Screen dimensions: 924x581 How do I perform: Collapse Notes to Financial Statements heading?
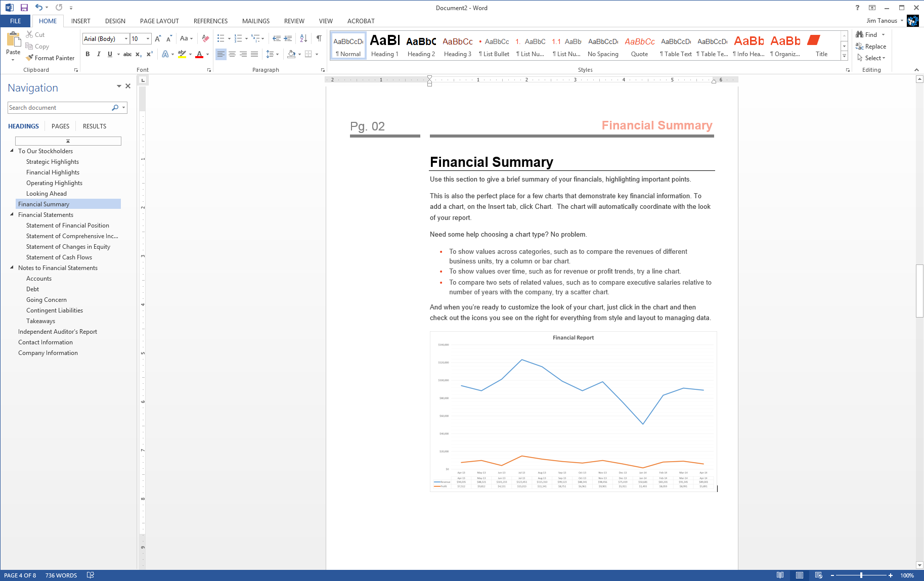click(x=12, y=267)
